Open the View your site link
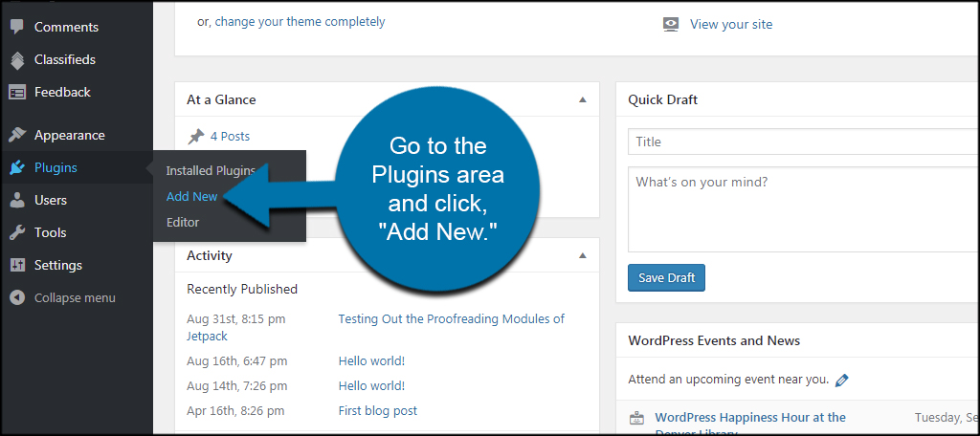980x436 pixels. tap(731, 25)
